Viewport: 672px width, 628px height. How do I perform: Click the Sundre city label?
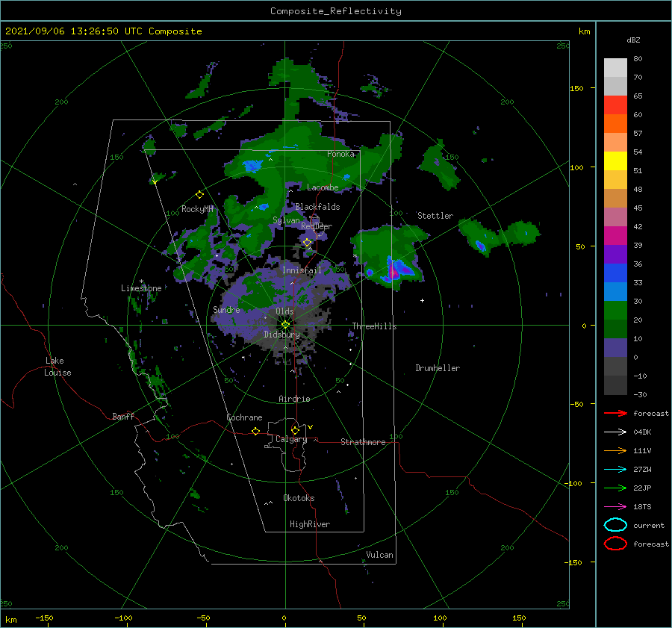226,309
